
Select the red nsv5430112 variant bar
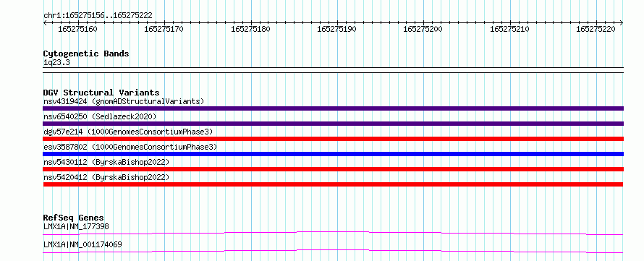tap(333, 169)
